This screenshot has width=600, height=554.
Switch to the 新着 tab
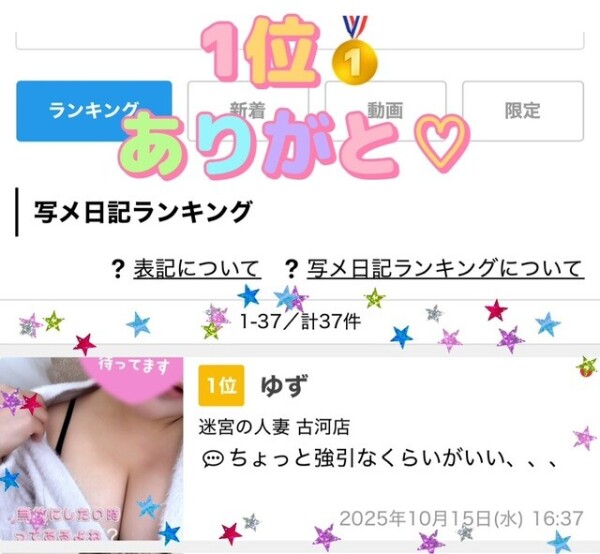click(248, 111)
